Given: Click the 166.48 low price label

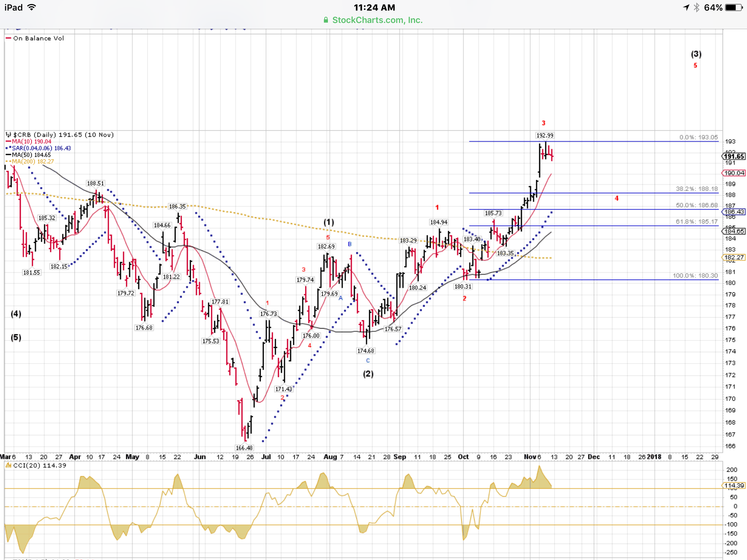Looking at the screenshot, I should [244, 448].
